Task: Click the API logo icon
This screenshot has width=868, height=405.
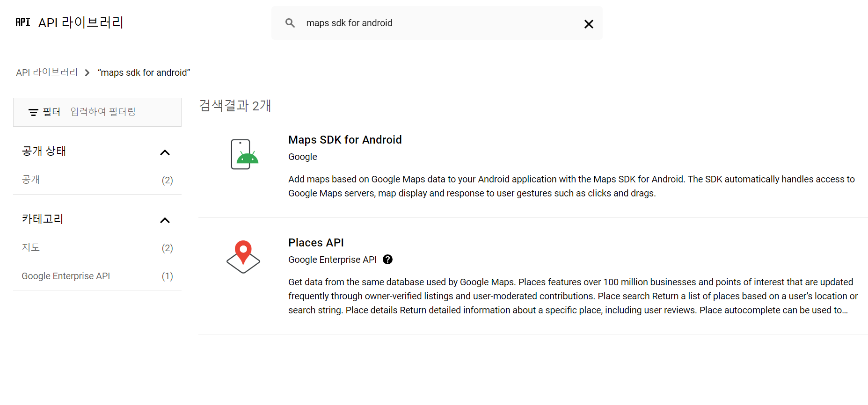Action: pyautogui.click(x=22, y=22)
